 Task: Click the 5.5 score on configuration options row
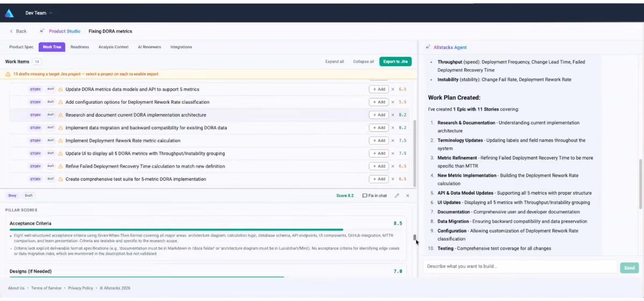click(x=403, y=102)
